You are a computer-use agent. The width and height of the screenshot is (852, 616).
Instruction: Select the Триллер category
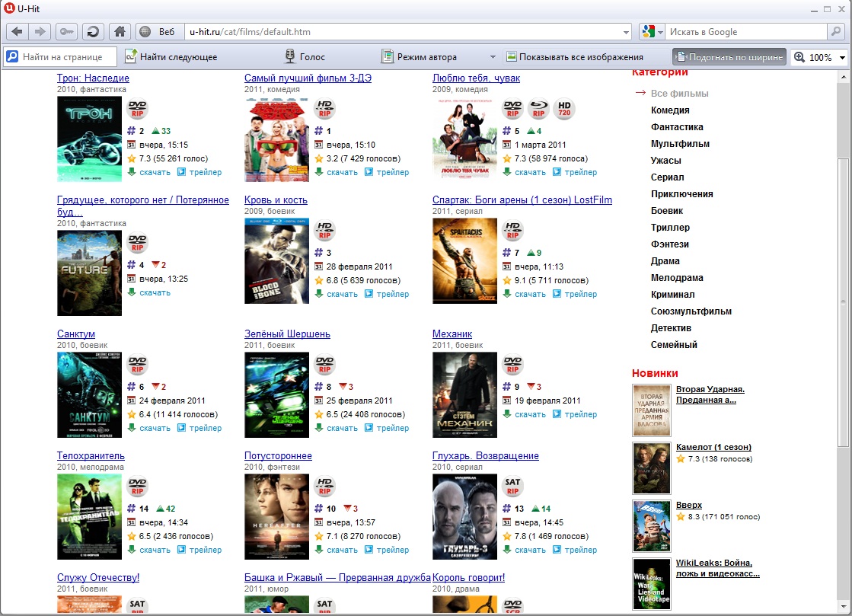[670, 228]
